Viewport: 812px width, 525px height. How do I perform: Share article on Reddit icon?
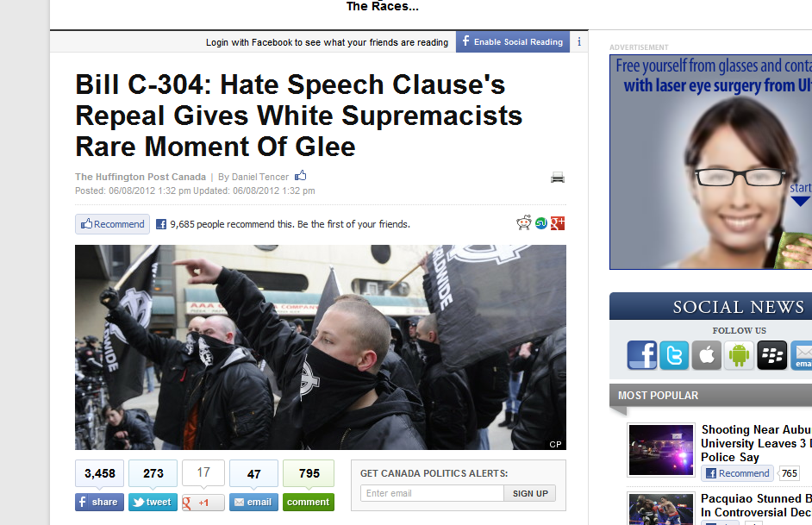point(524,223)
